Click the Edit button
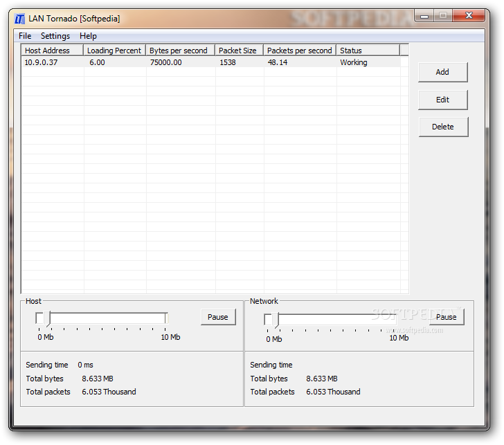The image size is (504, 445). coord(442,100)
